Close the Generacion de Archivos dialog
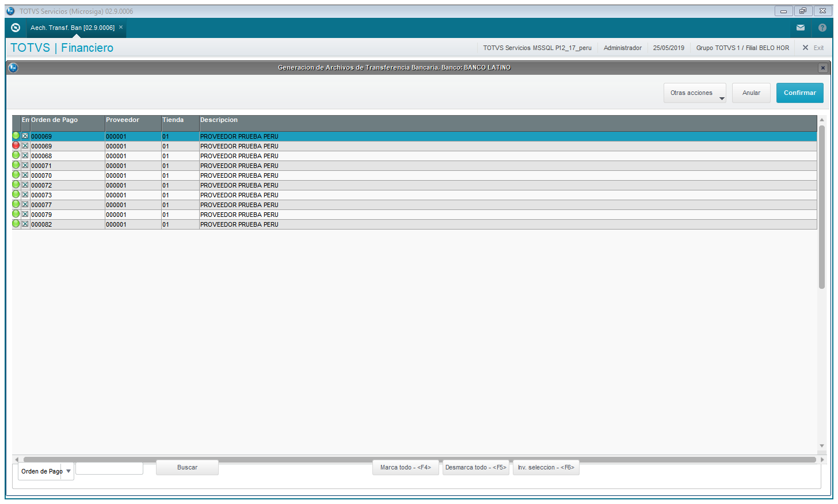Screen dimensions: 838x504 [823, 68]
